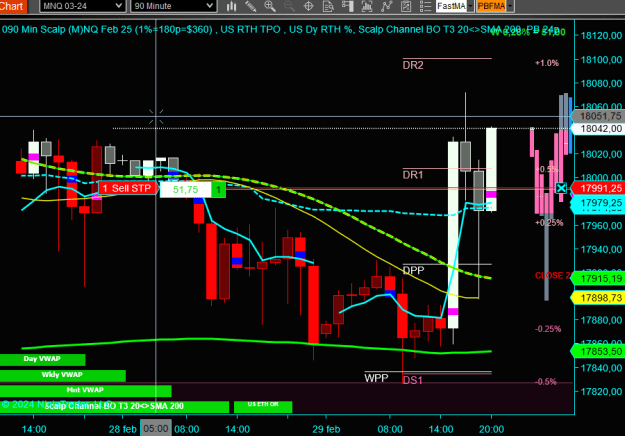
Task: Open the strategies icon
Action: tap(406, 6)
